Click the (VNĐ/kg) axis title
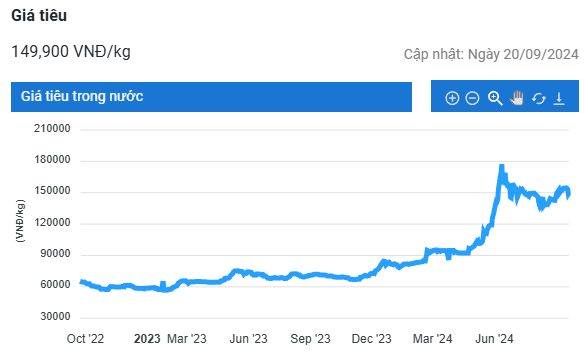The width and height of the screenshot is (584, 362). (20, 221)
